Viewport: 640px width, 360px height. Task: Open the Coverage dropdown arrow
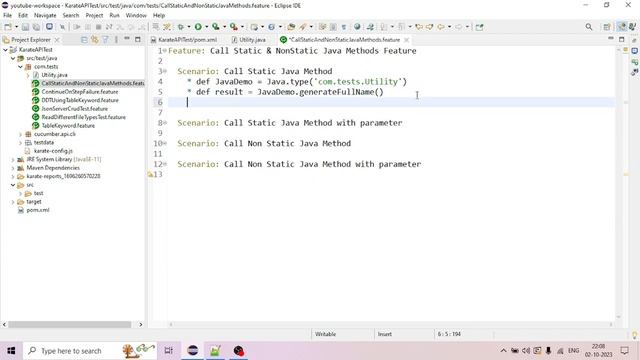pyautogui.click(x=224, y=27)
